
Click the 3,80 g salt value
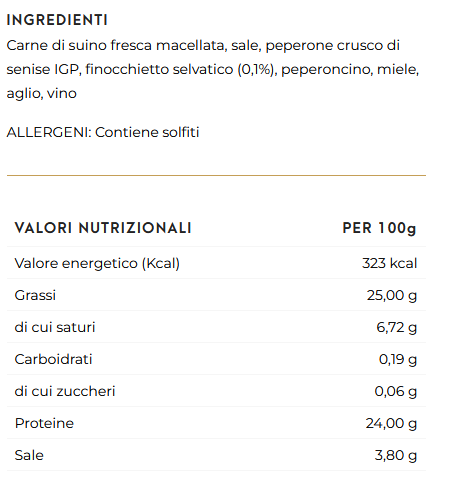point(396,456)
